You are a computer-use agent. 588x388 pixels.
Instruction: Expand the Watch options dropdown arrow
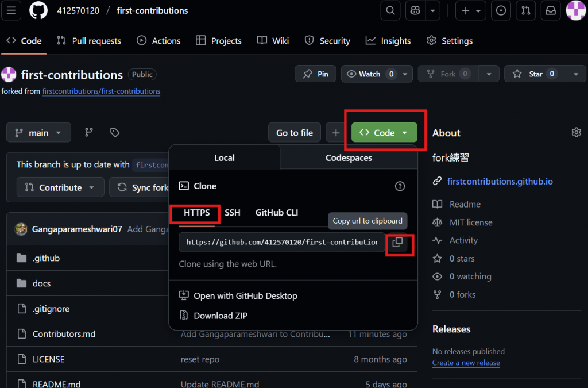click(405, 74)
